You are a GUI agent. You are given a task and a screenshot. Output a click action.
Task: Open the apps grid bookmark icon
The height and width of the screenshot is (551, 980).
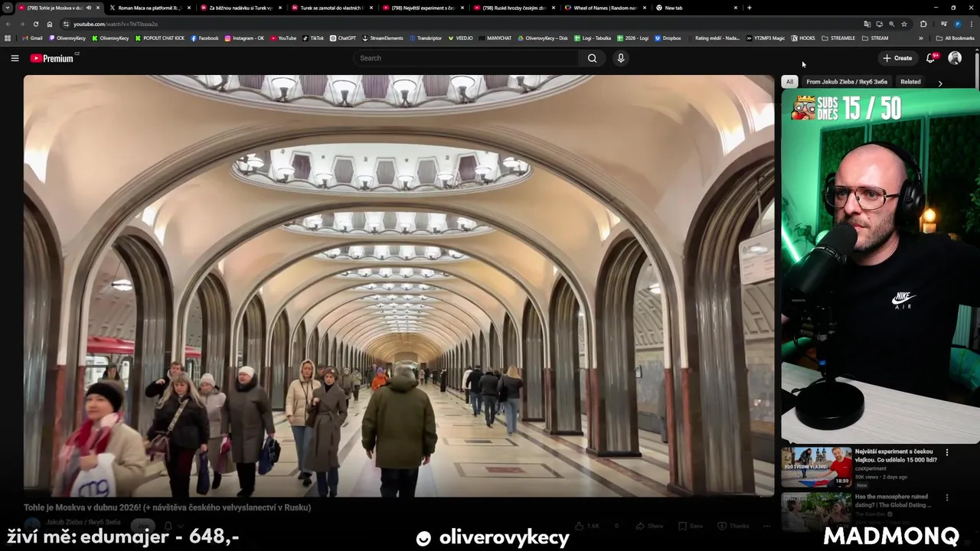[x=8, y=37]
